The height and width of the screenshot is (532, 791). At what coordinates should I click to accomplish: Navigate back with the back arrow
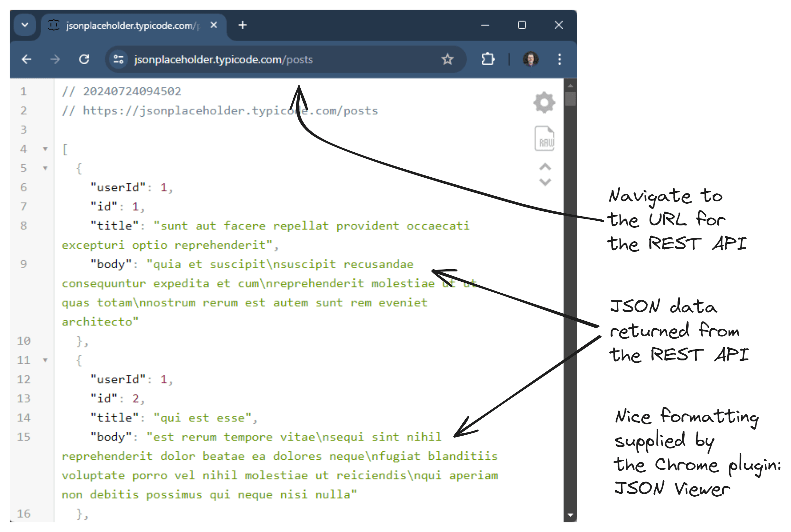[x=26, y=59]
